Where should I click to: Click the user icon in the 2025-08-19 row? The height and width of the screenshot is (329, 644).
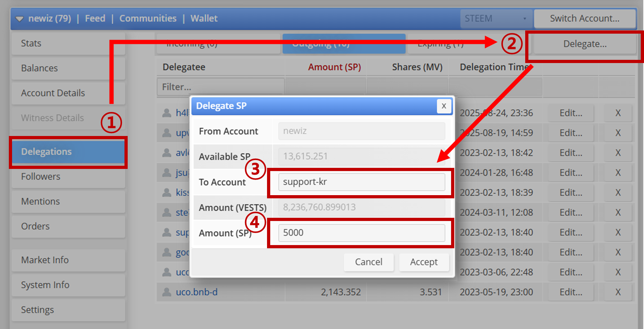point(166,132)
